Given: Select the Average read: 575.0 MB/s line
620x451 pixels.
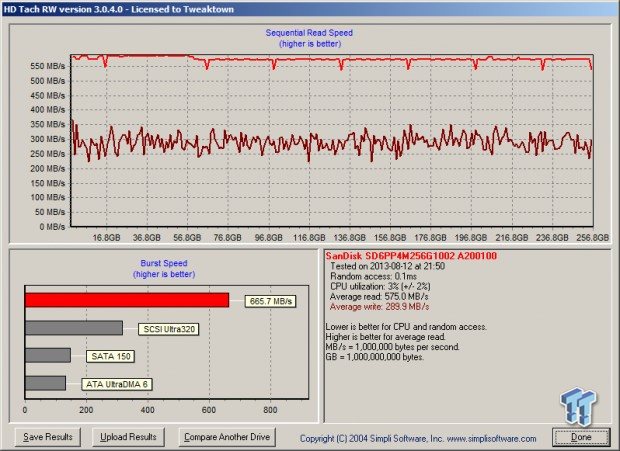Looking at the screenshot, I should point(379,296).
